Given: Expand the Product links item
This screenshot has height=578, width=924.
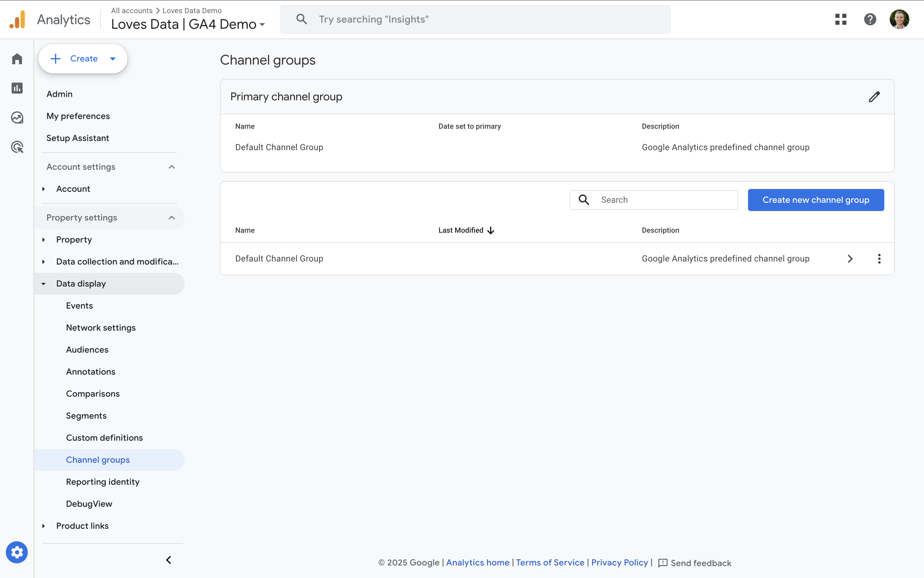Looking at the screenshot, I should coord(43,526).
